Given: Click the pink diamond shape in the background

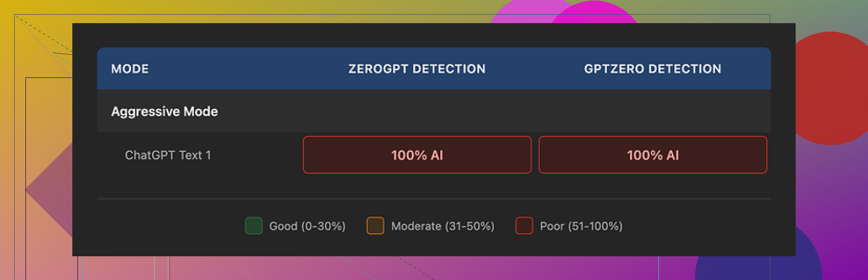Looking at the screenshot, I should pyautogui.click(x=48, y=189).
